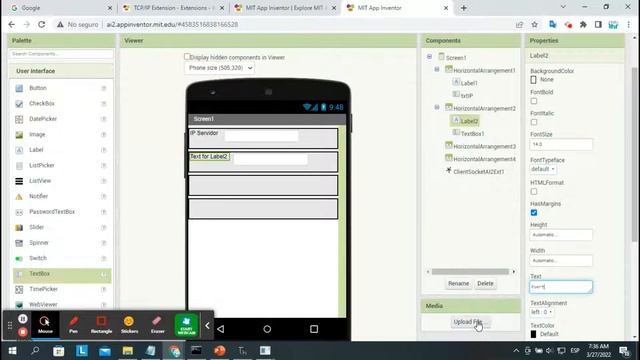This screenshot has height=360, width=640.
Task: Start webcam from recorder toolbar
Action: 186,325
